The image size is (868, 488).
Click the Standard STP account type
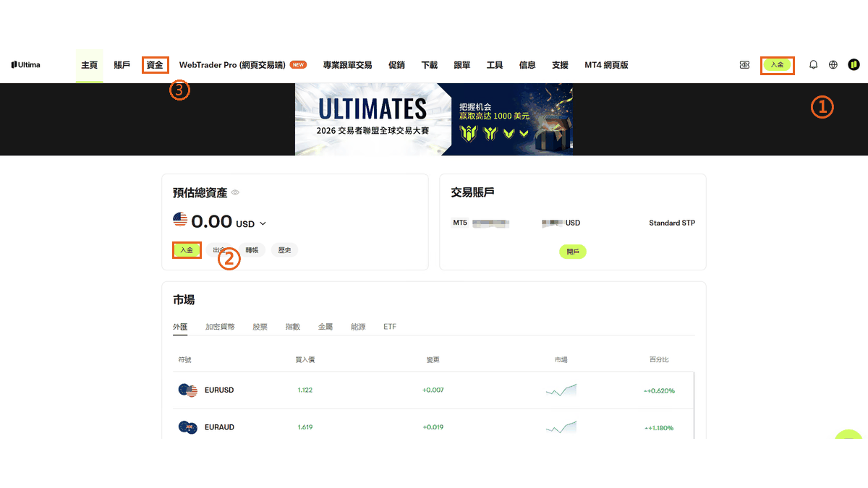coord(672,223)
